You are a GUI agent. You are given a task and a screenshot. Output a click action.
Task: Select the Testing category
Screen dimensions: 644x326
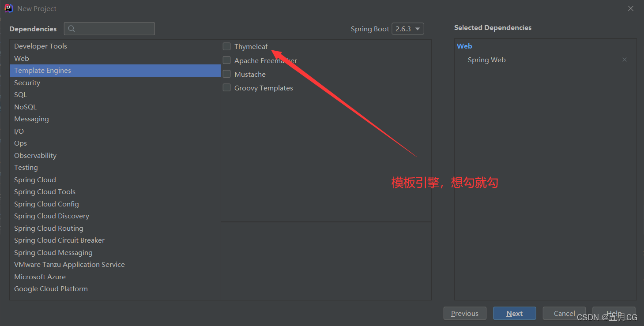pyautogui.click(x=115, y=168)
